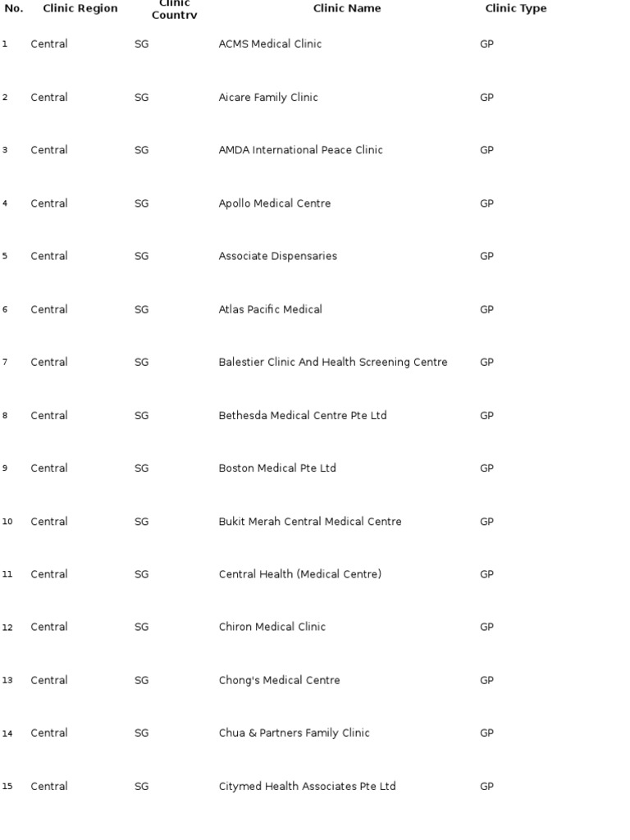This screenshot has width=630, height=840.
Task: Click Atlas Pacific Medical entry
Action: point(270,309)
